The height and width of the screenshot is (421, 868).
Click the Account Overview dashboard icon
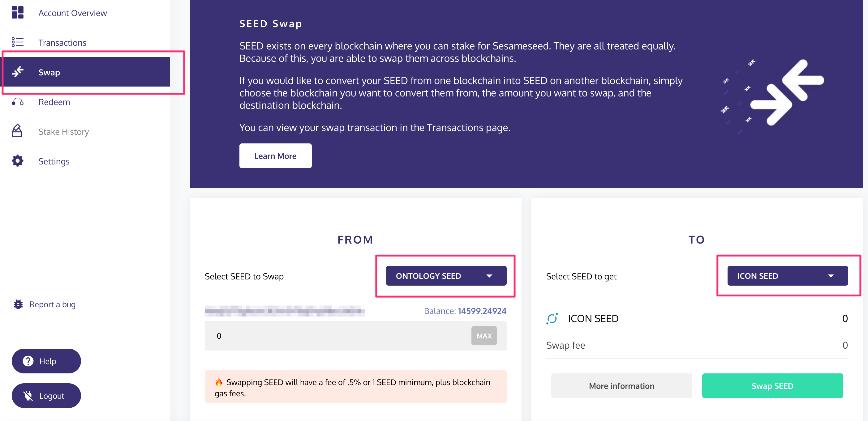coord(18,12)
